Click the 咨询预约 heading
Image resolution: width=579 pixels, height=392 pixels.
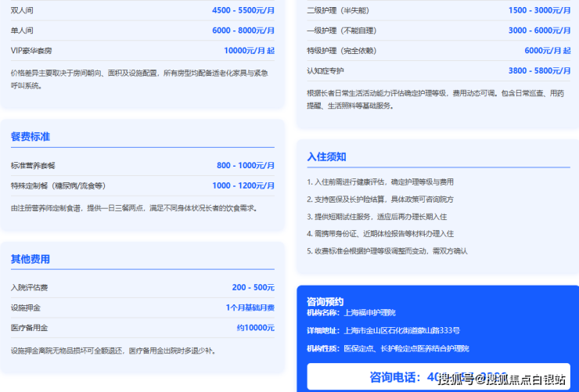point(325,301)
